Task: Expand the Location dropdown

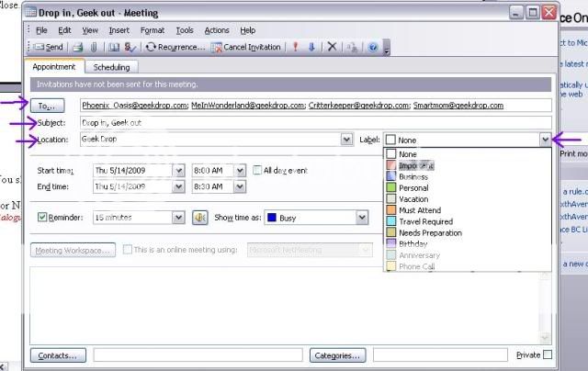Action: (346, 140)
